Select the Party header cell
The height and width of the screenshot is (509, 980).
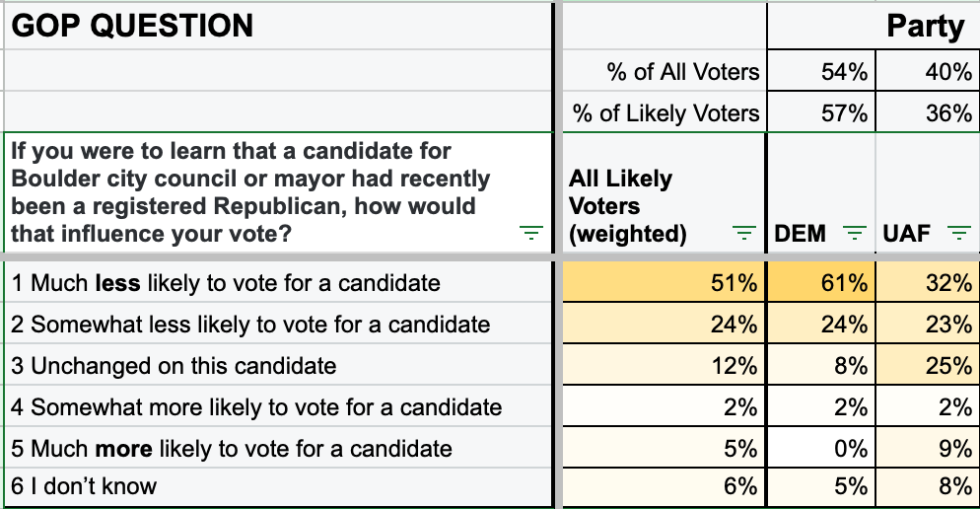[874, 27]
